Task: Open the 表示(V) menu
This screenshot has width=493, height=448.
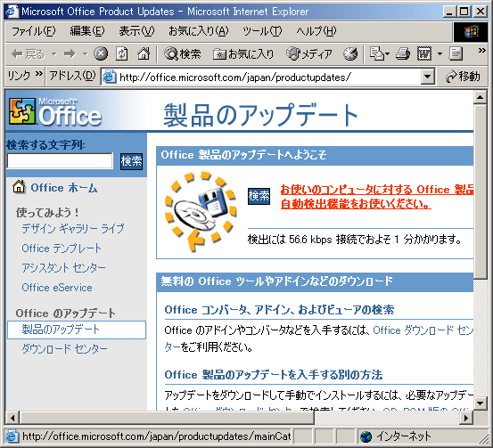Action: 136,31
